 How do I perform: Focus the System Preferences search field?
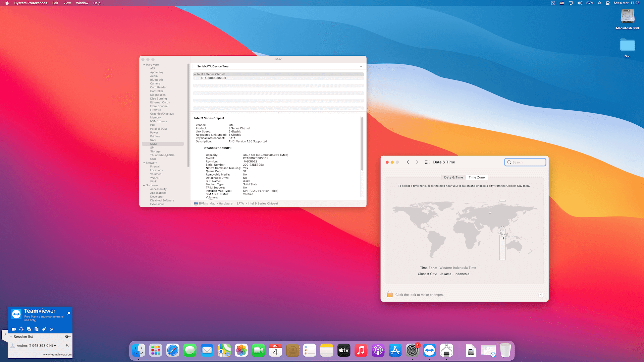525,162
